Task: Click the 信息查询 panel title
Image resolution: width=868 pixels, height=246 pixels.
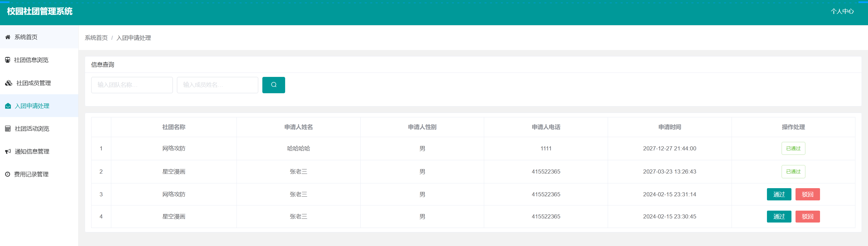Action: (103, 65)
